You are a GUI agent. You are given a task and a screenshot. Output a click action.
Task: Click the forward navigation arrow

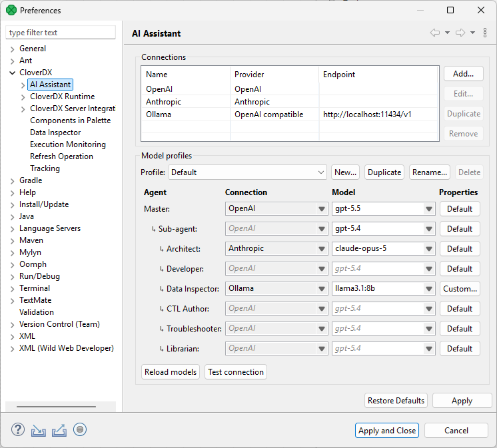[460, 33]
